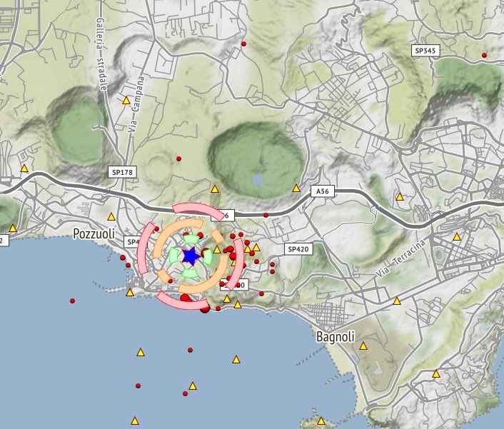Click the northernmost red dot on the map

click(x=243, y=44)
